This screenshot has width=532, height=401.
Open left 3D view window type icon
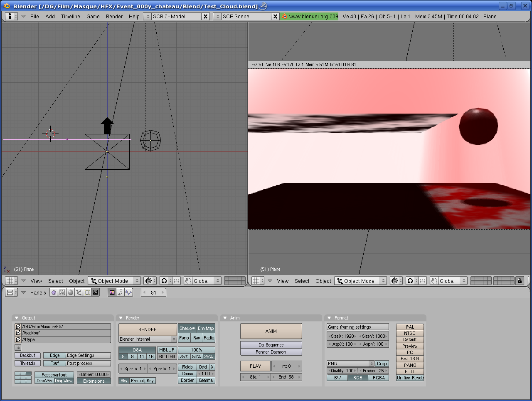coord(12,281)
